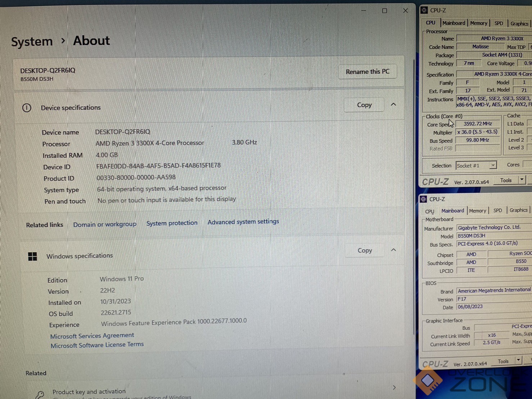Click Tools button in lower CPU-Z window
Screen dimensions: 532x399
(503, 361)
